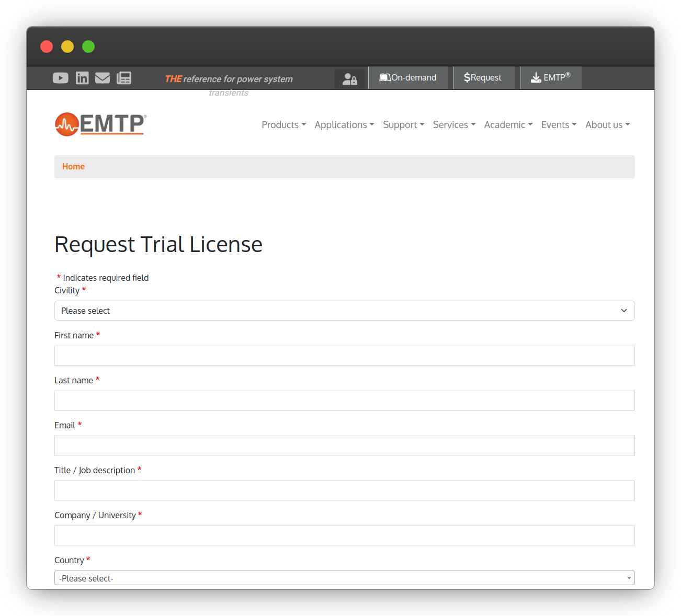681x616 pixels.
Task: Open the Events menu
Action: pos(559,124)
